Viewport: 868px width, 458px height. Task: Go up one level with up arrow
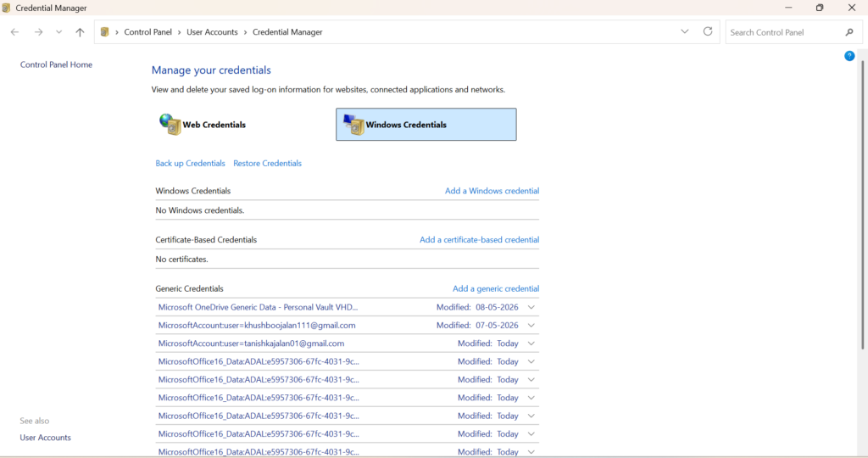coord(80,32)
